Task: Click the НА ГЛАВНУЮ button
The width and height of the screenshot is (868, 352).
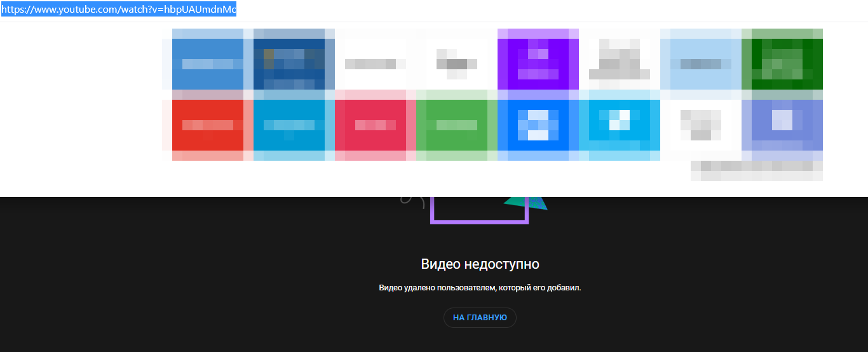Action: point(480,318)
